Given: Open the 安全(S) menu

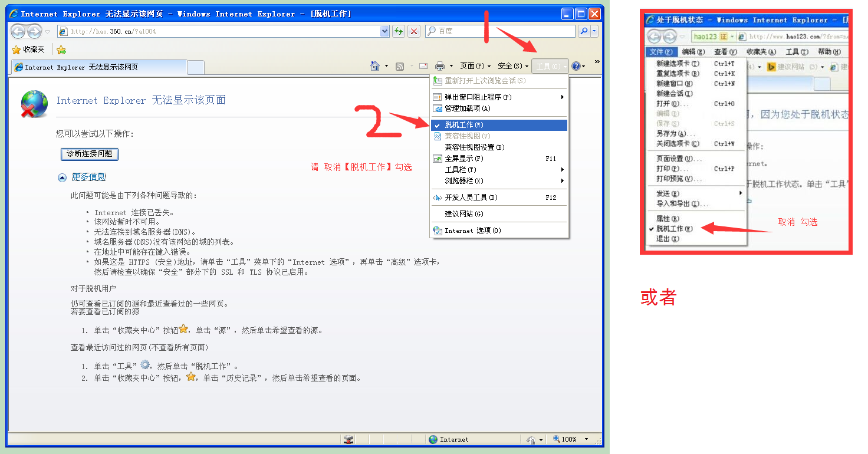Looking at the screenshot, I should (x=513, y=66).
